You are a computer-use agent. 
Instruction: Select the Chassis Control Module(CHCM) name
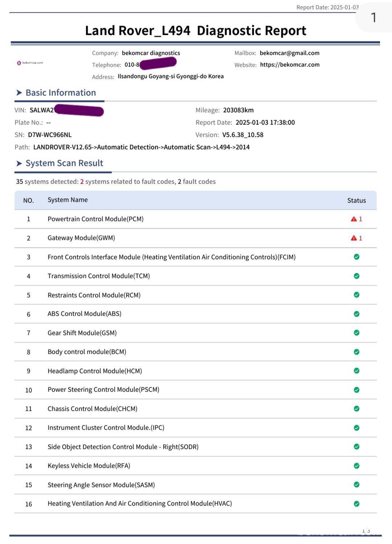click(93, 409)
